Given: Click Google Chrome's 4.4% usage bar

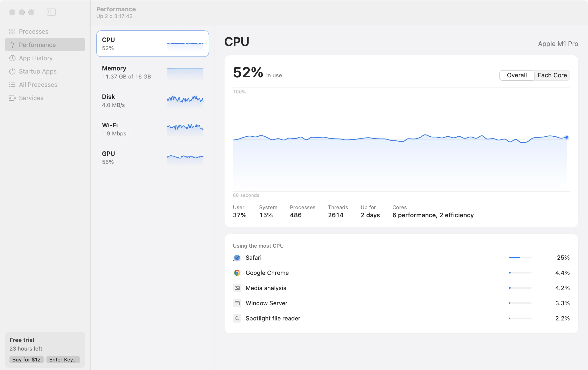Looking at the screenshot, I should point(520,273).
